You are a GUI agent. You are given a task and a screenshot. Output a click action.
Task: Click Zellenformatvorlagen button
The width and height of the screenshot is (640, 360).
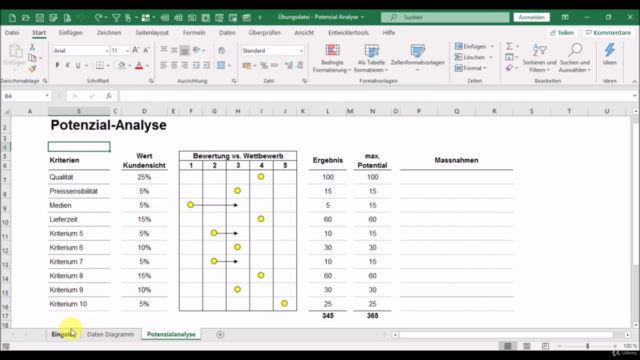(418, 57)
